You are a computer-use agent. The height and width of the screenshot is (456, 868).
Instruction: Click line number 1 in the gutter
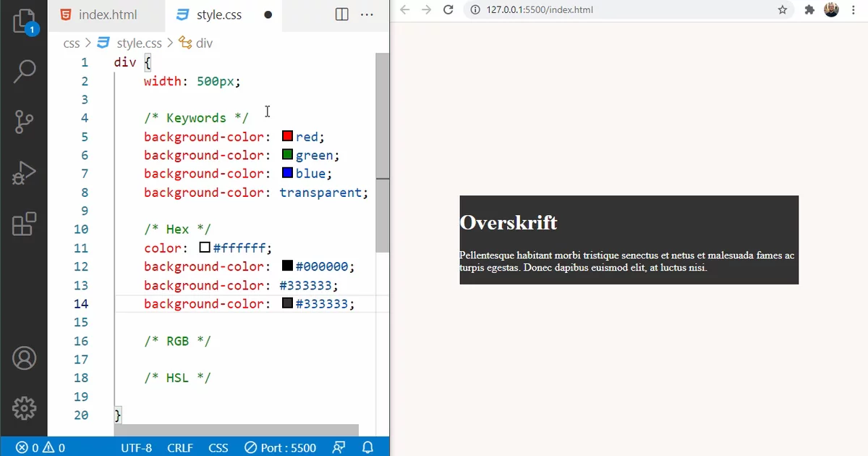coord(85,63)
